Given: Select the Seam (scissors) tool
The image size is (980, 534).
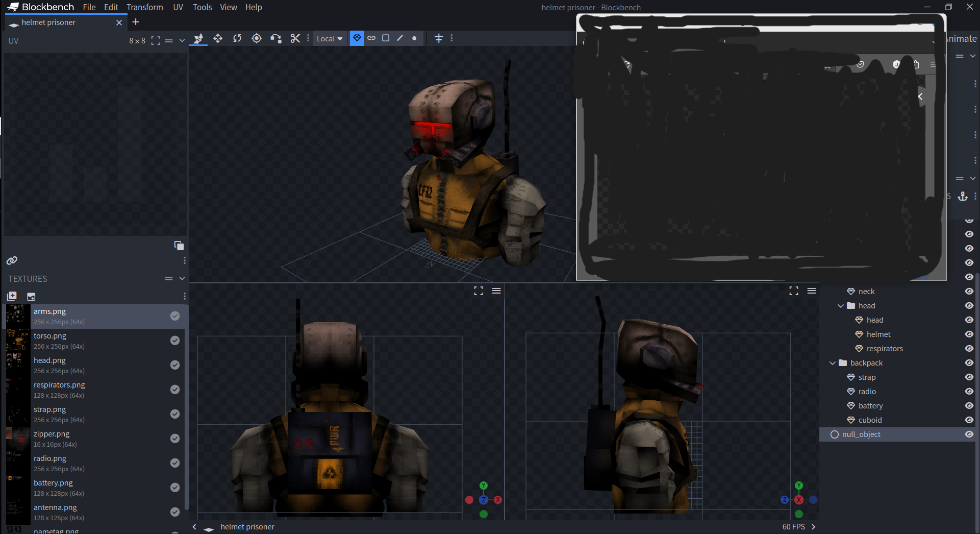Looking at the screenshot, I should (x=295, y=38).
